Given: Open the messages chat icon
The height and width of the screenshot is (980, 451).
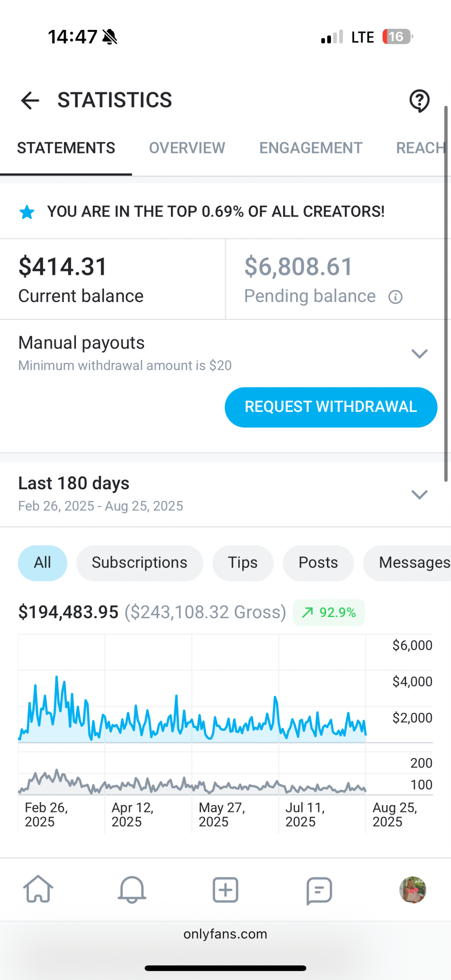Looking at the screenshot, I should 319,889.
